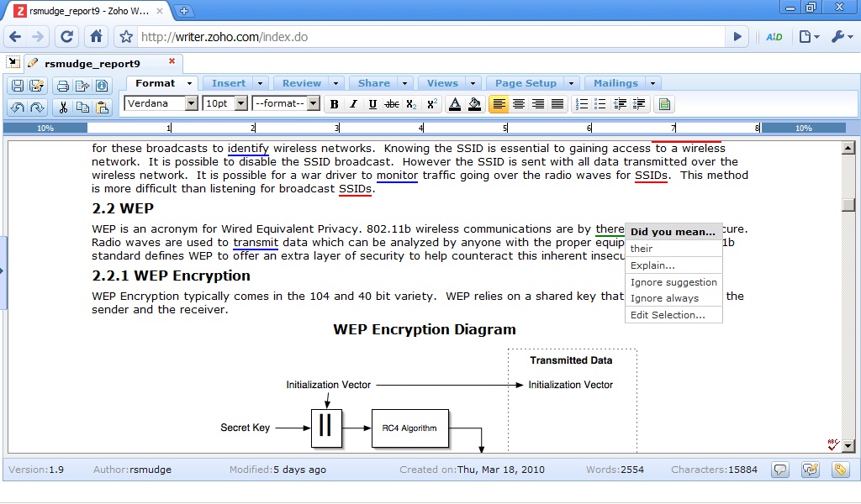Pick the text highlight fill color
Image resolution: width=861 pixels, height=504 pixels.
click(474, 104)
